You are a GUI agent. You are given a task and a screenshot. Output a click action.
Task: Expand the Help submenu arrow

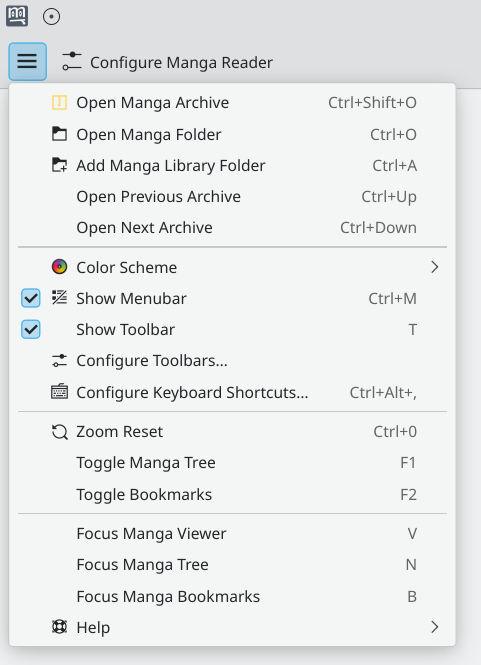tap(434, 627)
